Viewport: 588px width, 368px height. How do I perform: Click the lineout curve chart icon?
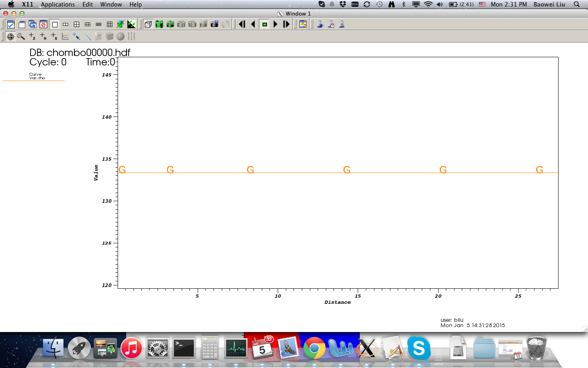coord(65,36)
